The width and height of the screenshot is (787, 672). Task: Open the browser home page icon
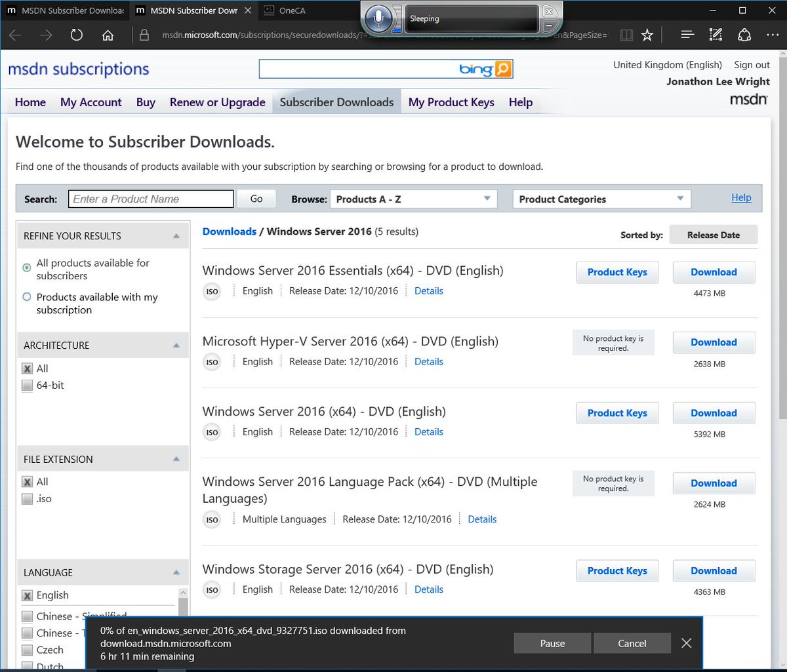[108, 35]
